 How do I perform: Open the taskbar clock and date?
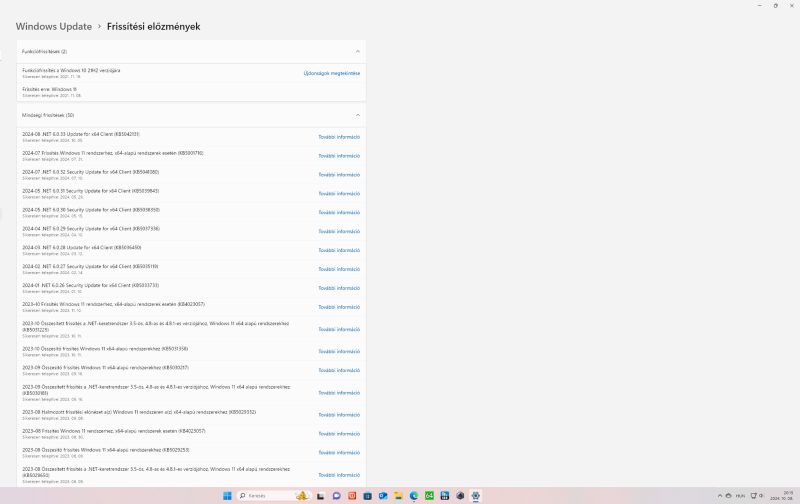click(782, 496)
